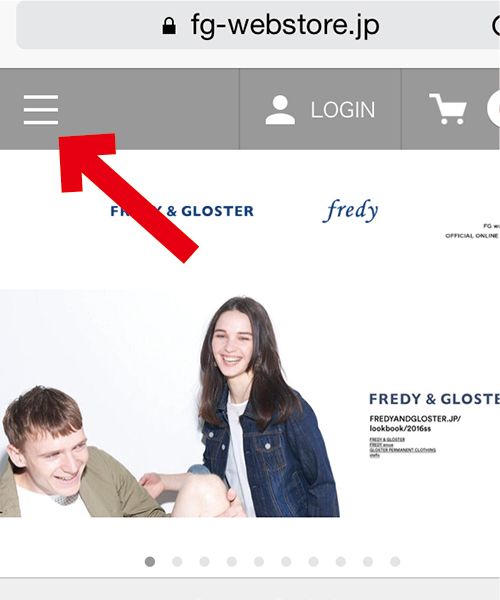
Task: Tap the padlock icon in address bar
Action: pos(169,26)
